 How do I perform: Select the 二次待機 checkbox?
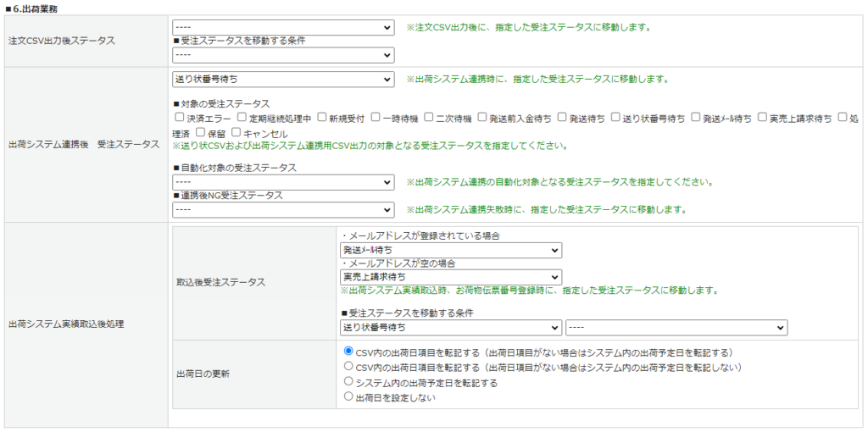click(429, 118)
